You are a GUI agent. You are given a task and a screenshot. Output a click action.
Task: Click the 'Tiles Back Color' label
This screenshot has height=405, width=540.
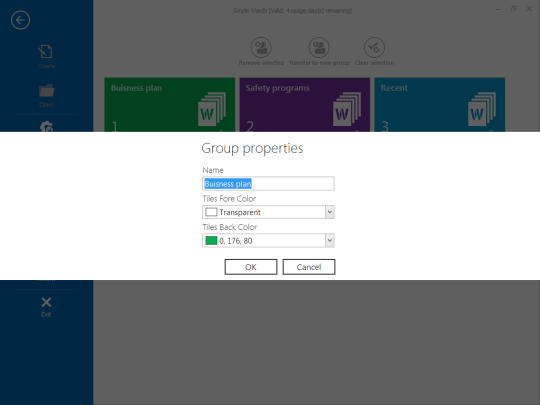(230, 227)
